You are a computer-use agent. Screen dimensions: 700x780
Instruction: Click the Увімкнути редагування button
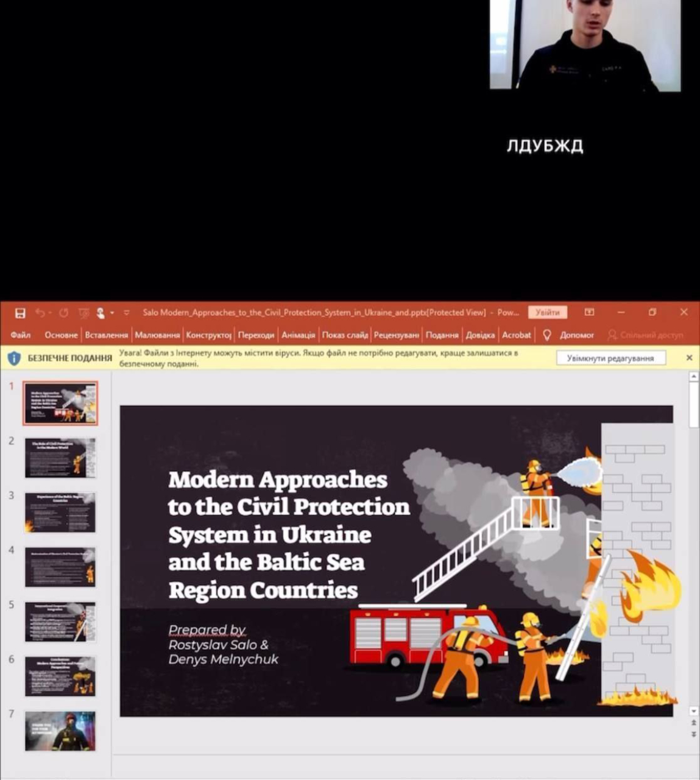pyautogui.click(x=610, y=358)
